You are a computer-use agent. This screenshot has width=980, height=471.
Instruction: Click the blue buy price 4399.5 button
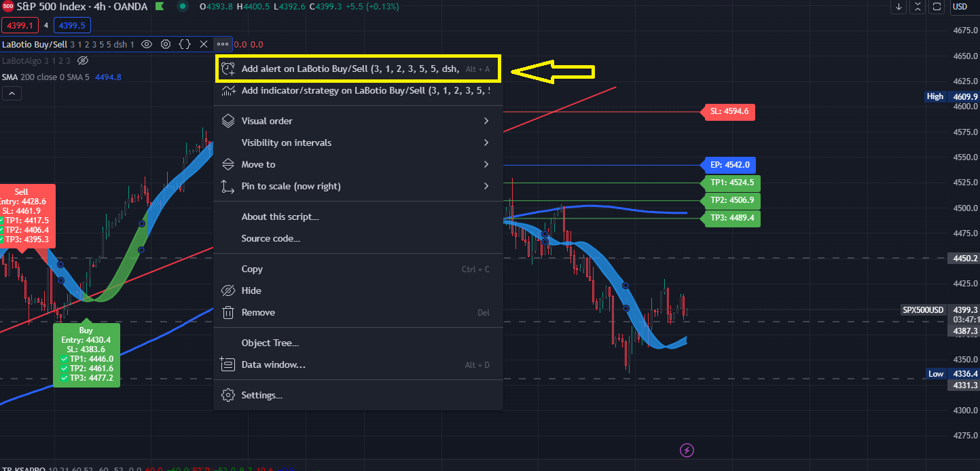(72, 25)
